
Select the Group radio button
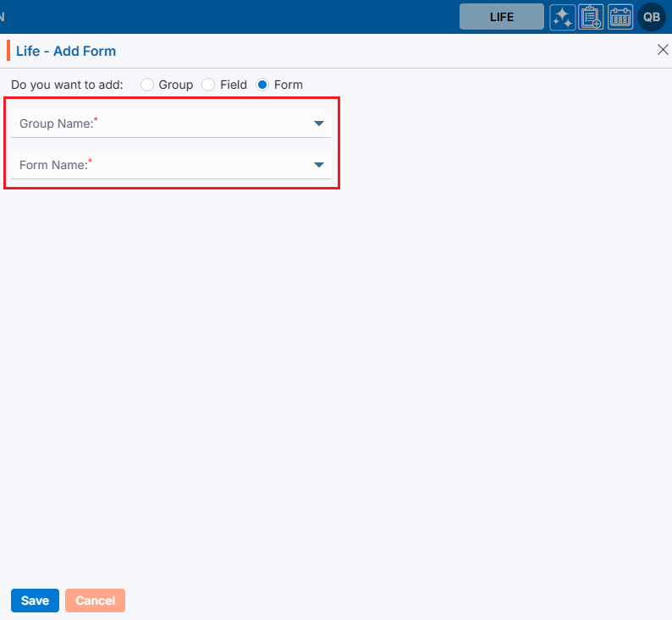147,85
